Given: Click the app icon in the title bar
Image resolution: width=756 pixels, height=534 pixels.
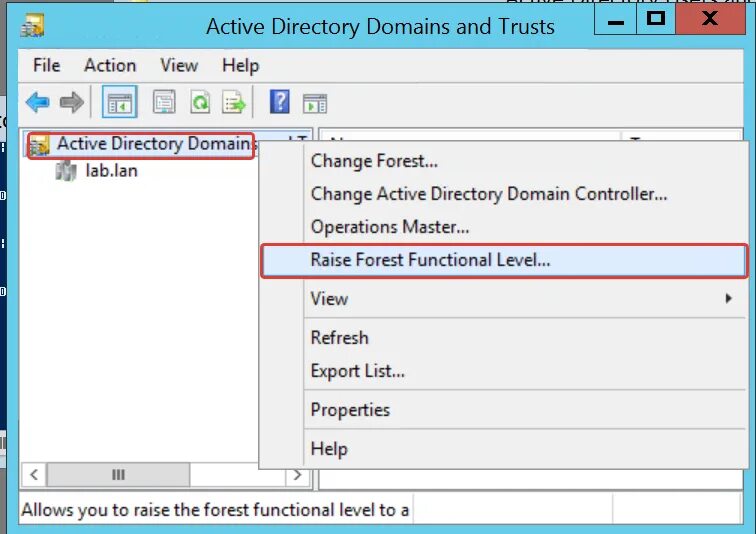Looking at the screenshot, I should click(33, 26).
